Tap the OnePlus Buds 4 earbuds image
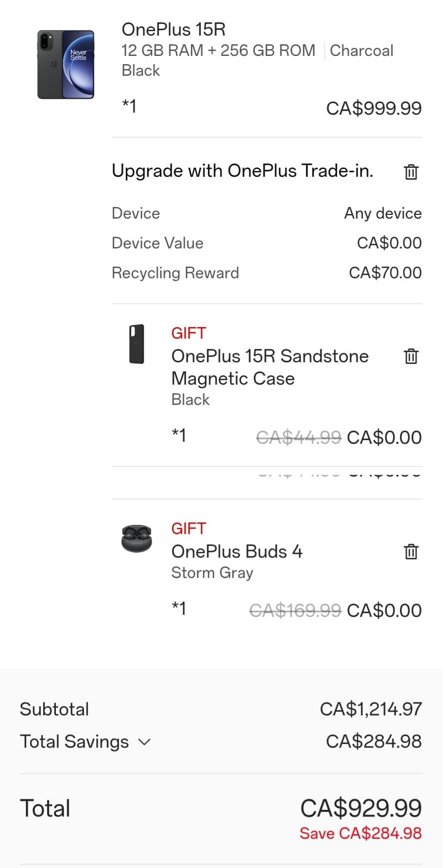This screenshot has width=447, height=868. pos(137,538)
